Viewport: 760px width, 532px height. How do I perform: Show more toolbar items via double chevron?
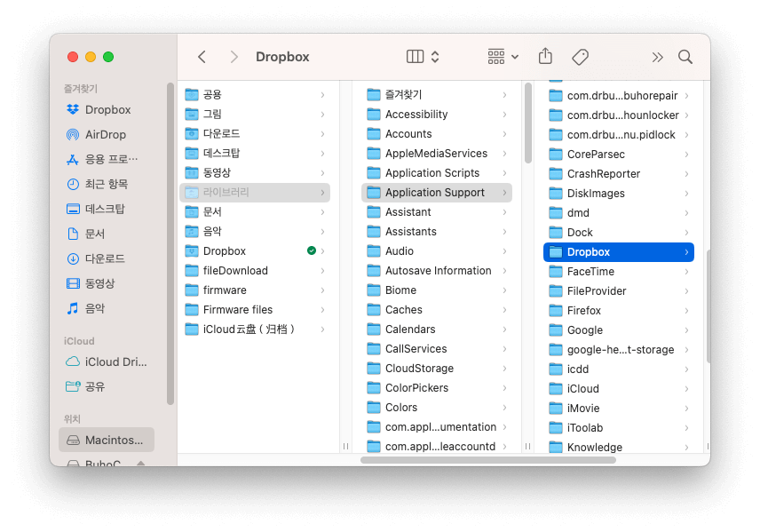coord(657,57)
